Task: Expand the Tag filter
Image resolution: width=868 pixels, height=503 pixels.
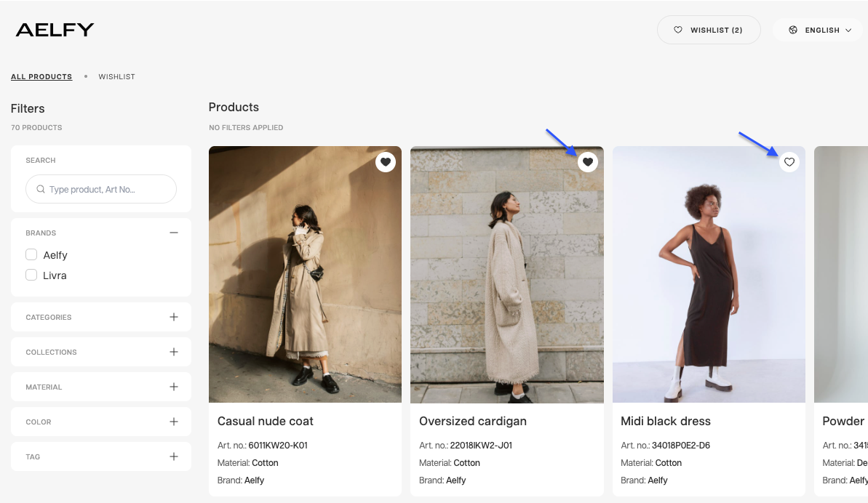Action: pos(173,456)
